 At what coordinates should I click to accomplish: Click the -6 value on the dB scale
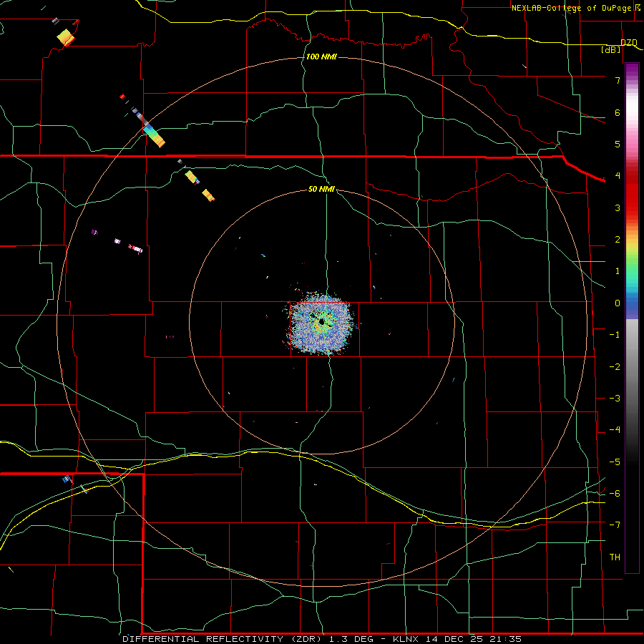[x=615, y=494]
